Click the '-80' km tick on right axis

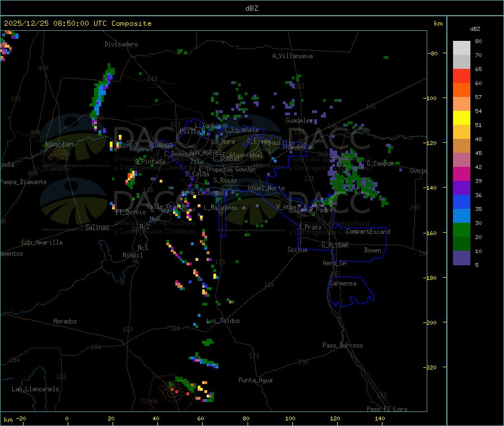pos(432,53)
